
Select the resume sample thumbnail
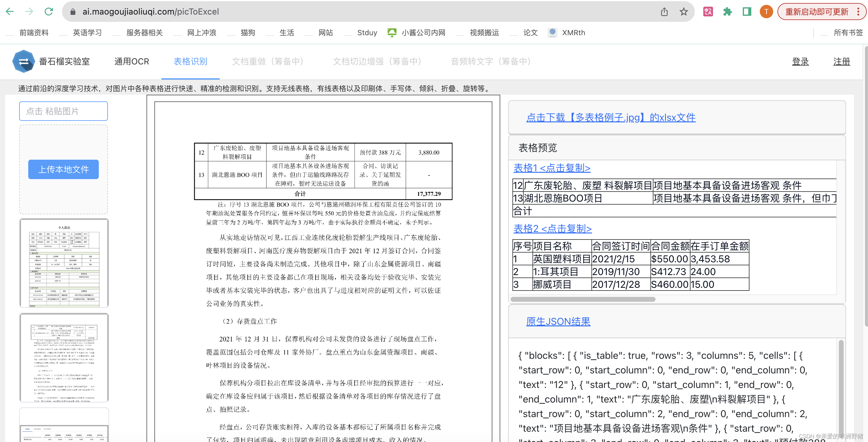[64, 263]
